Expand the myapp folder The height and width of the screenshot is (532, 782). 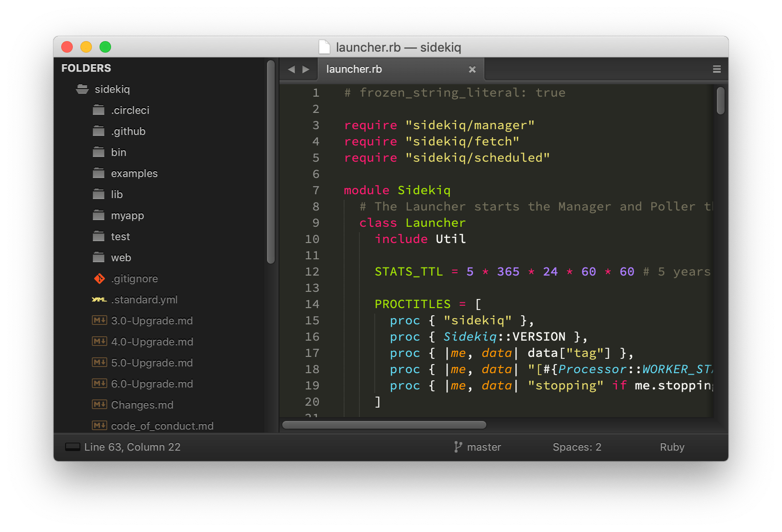coord(127,215)
